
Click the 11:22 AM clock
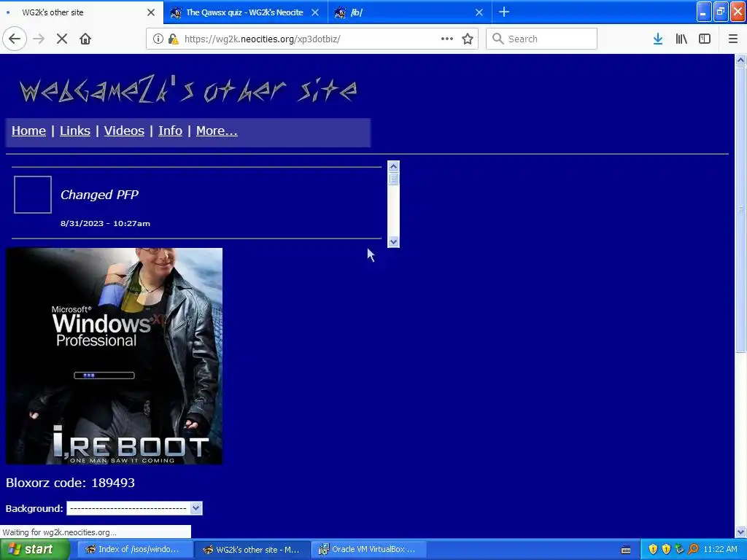pyautogui.click(x=720, y=550)
